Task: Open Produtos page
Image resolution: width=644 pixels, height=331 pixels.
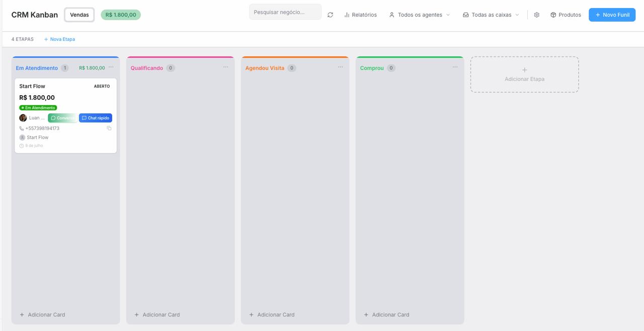Action: coord(566,15)
